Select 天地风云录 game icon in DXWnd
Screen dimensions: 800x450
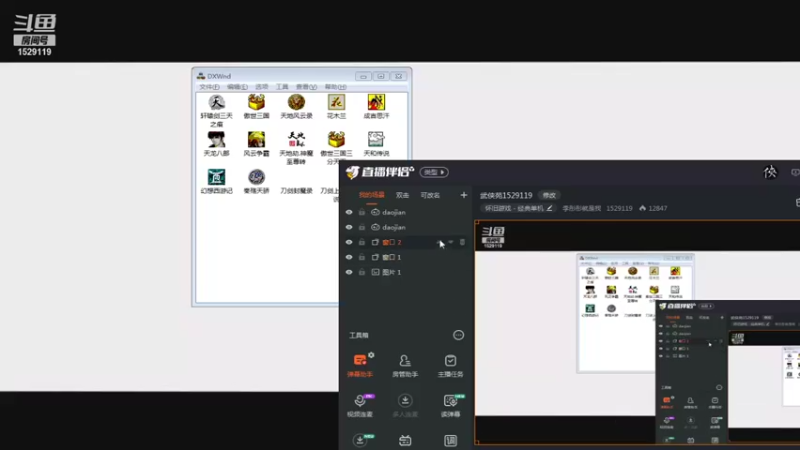pos(296,103)
